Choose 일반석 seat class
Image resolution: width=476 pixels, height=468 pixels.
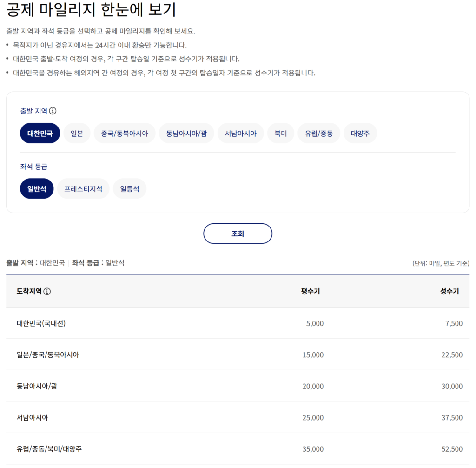point(37,189)
